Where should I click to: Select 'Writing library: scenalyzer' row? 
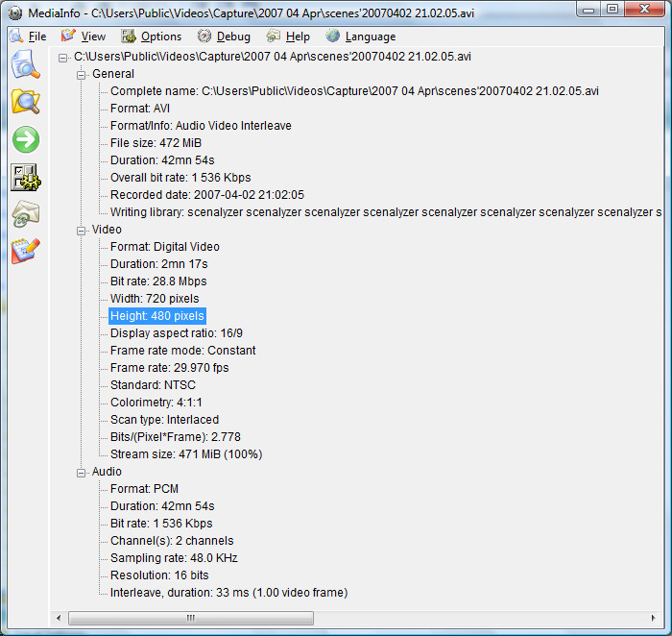pyautogui.click(x=386, y=212)
